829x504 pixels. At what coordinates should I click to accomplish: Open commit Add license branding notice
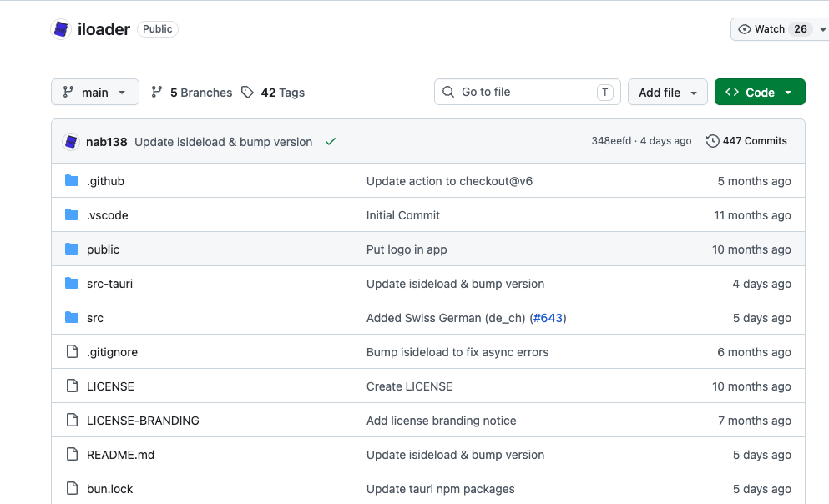point(442,421)
